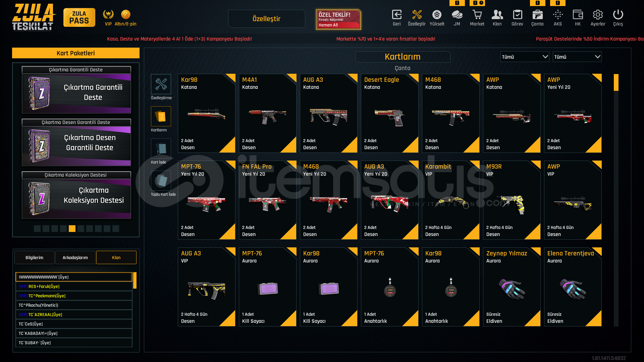Open the Market cart icon
Viewport: 644px width, 362px height.
[x=477, y=15]
